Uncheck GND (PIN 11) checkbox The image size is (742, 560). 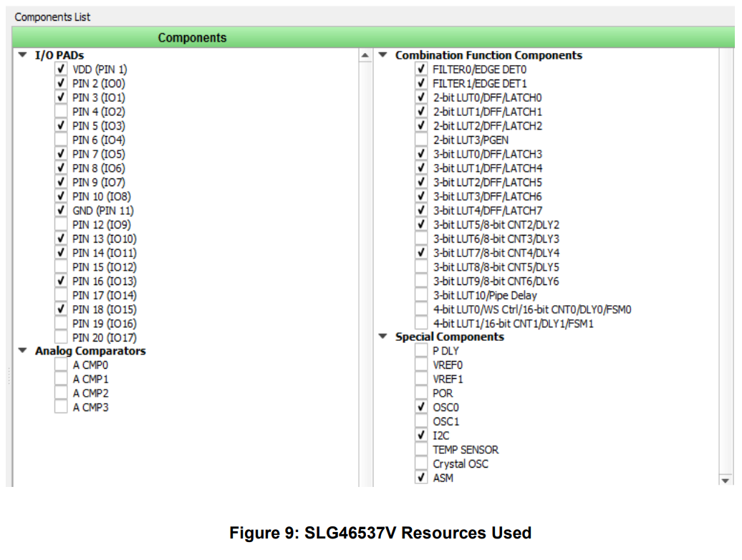coord(61,211)
